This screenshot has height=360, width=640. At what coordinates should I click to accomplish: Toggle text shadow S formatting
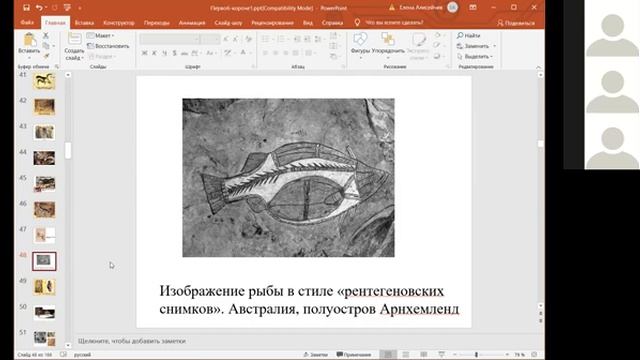pos(175,53)
